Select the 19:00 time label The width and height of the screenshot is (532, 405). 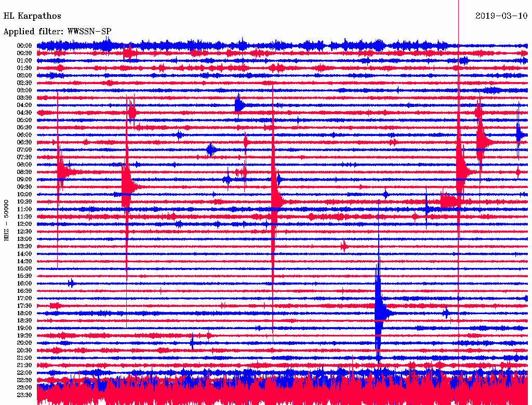[24, 328]
